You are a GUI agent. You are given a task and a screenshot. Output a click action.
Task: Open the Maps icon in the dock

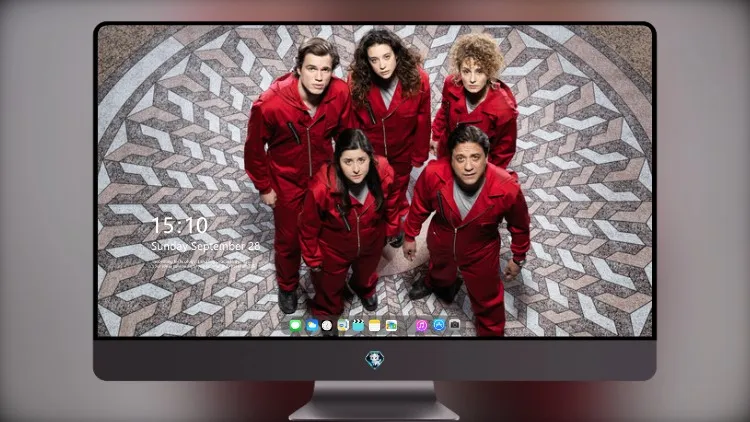click(x=342, y=325)
